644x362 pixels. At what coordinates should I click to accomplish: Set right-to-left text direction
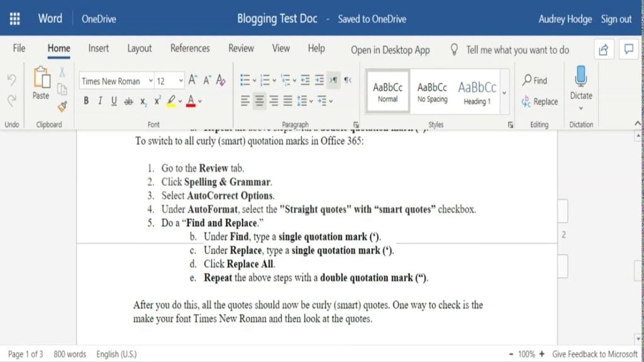pos(348,80)
